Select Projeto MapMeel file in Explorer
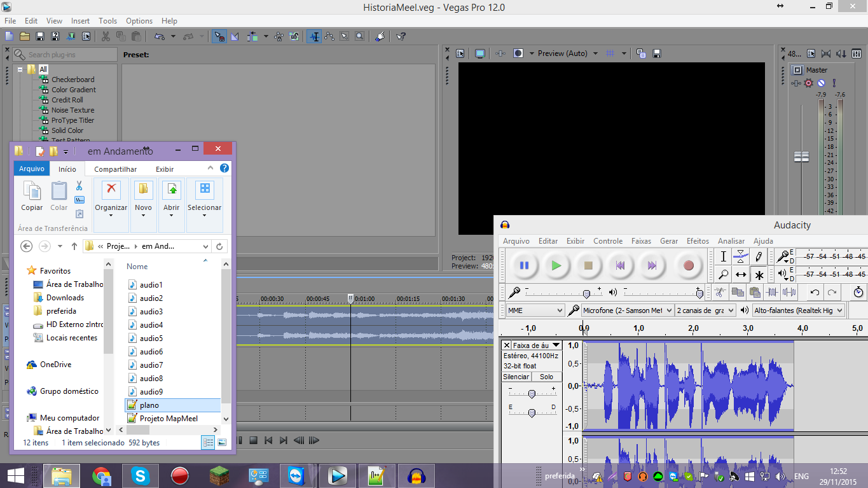 pos(169,419)
